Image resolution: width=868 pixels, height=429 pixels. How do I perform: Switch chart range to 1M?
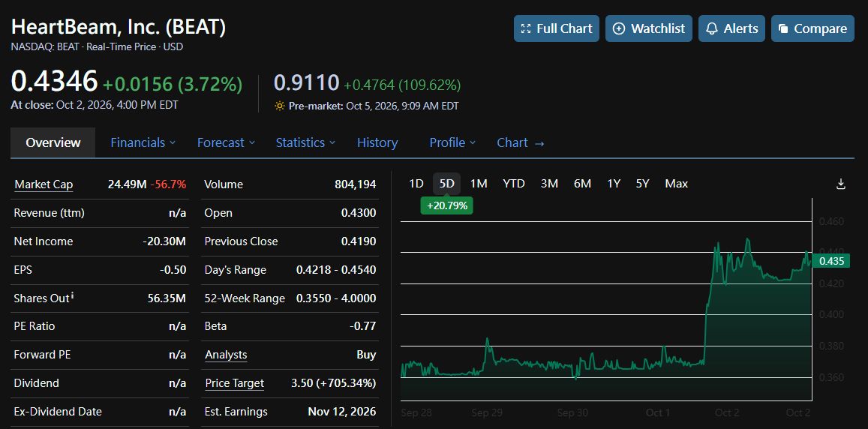click(479, 184)
